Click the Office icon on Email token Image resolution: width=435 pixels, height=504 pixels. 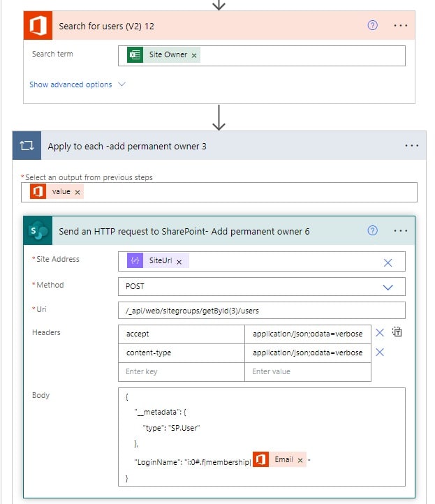pyautogui.click(x=260, y=459)
